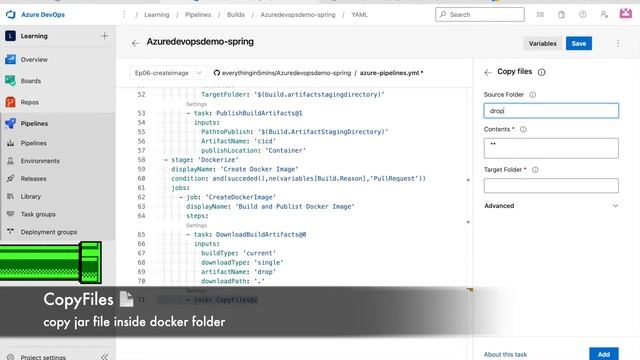Open the Ep06-createimage branch dropdown
The height and width of the screenshot is (360, 640).
point(168,73)
